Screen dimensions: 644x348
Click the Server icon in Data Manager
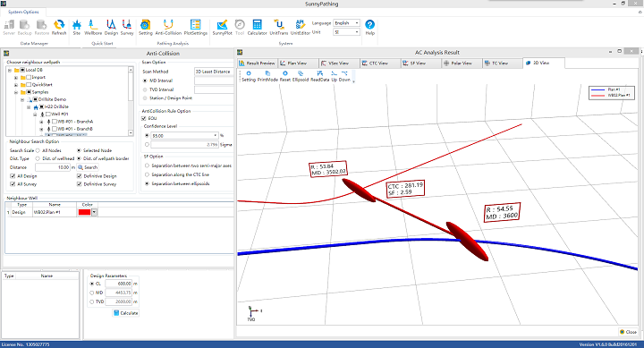point(9,28)
